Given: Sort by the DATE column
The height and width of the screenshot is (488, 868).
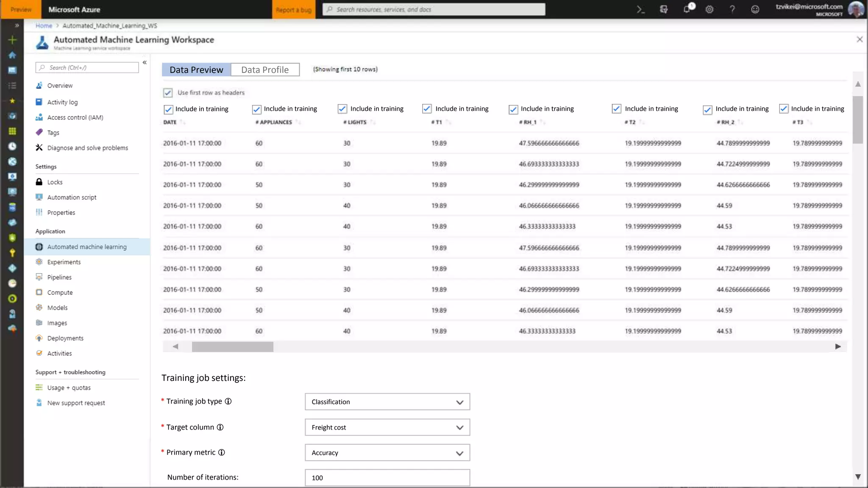Looking at the screenshot, I should [183, 122].
